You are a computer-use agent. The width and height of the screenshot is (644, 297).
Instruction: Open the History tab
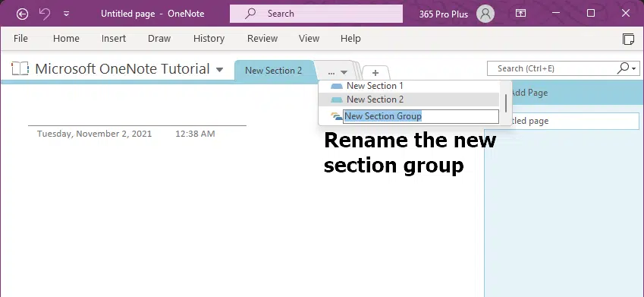click(209, 38)
